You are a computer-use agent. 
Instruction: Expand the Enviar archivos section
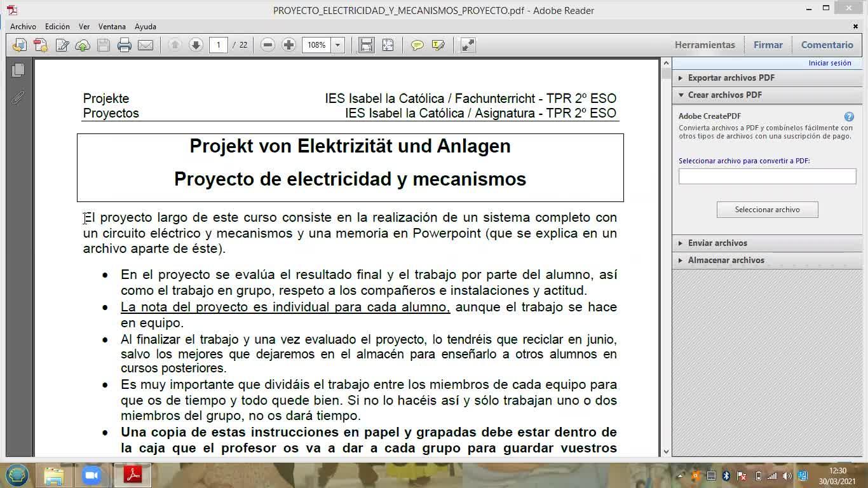(x=717, y=243)
